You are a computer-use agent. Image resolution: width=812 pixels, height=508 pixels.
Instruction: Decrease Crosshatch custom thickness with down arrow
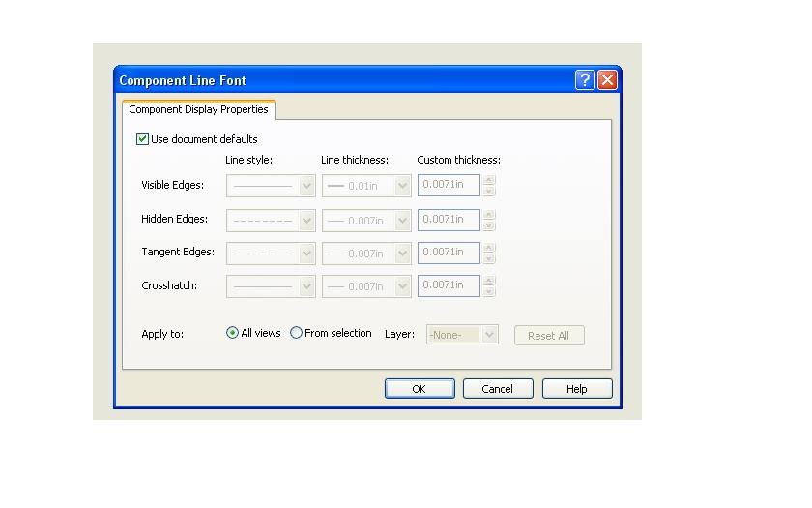[489, 292]
